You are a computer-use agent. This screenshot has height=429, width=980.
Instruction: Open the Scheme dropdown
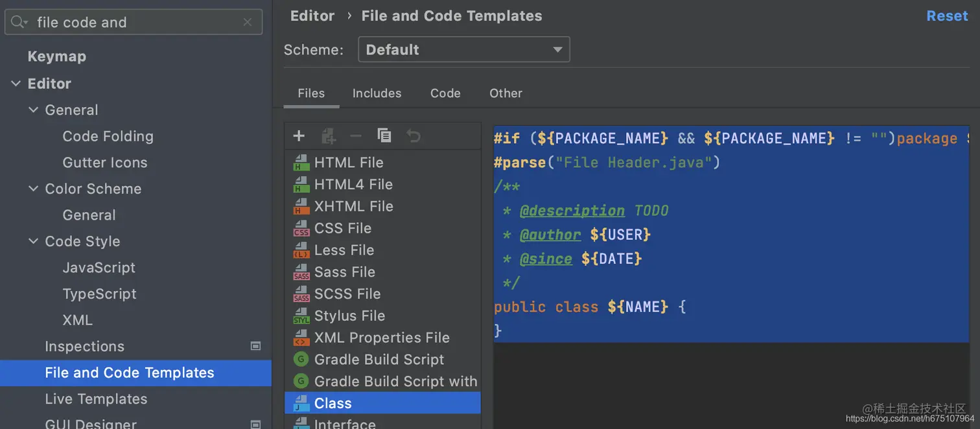pos(463,50)
